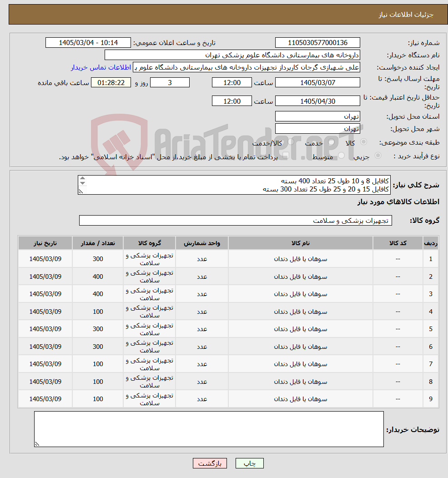
Task: Click the description textarea resize handle
Action: coord(81,191)
